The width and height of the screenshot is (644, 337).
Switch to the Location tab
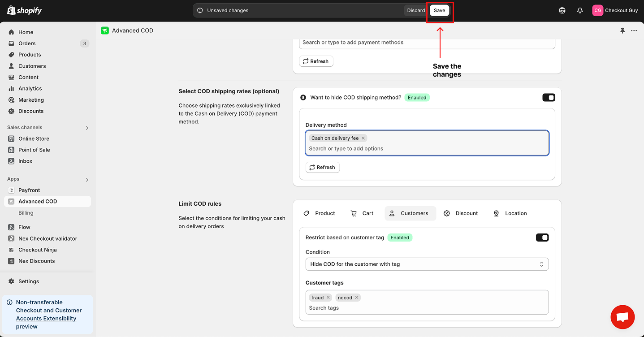tap(510, 213)
